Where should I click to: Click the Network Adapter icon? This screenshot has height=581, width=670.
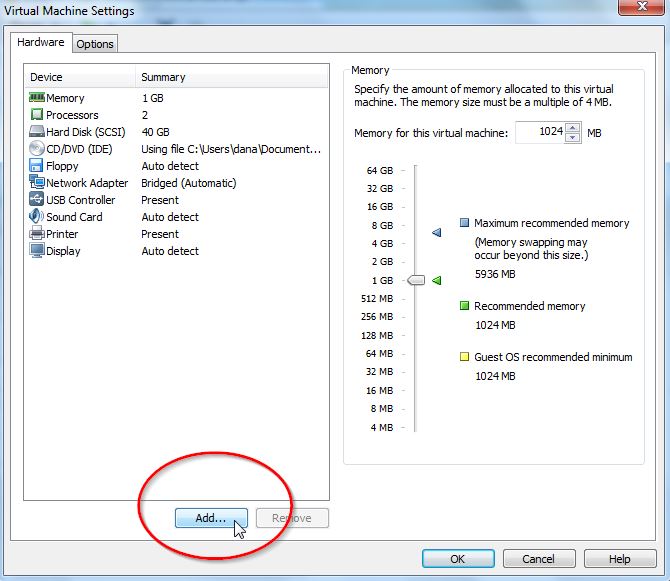pyautogui.click(x=37, y=182)
